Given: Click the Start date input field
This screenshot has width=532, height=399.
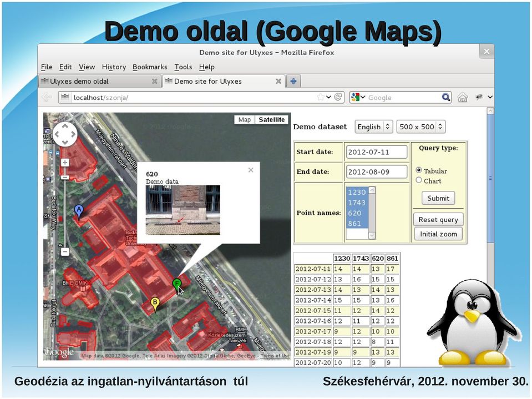Looking at the screenshot, I should [x=377, y=152].
